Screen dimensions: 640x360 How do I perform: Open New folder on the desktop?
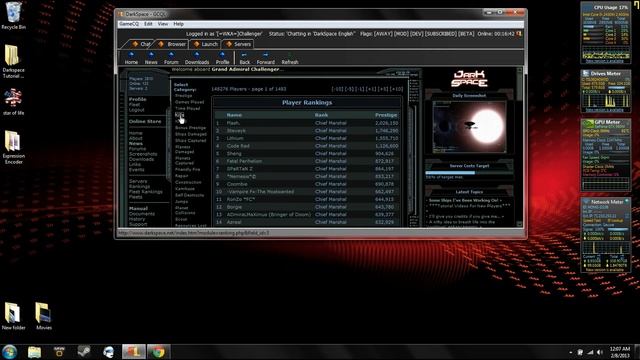(x=13, y=316)
